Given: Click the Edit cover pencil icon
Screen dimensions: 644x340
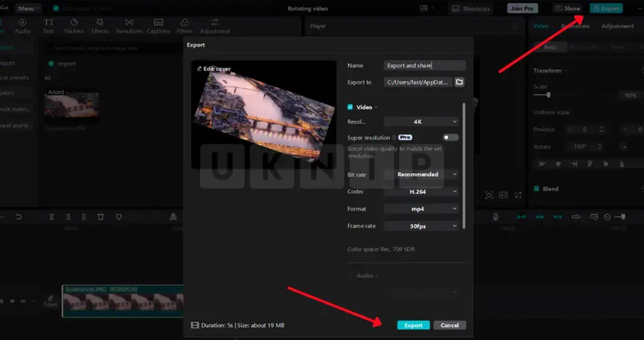Looking at the screenshot, I should (199, 69).
